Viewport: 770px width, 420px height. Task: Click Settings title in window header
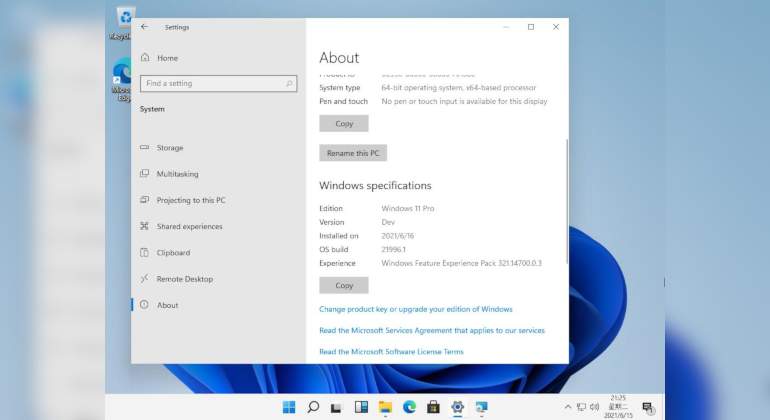click(177, 27)
